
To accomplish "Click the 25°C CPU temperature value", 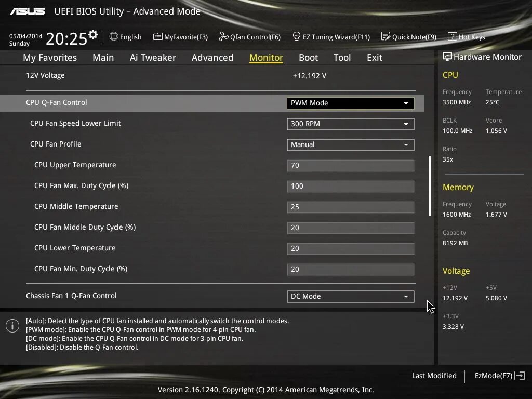I will click(493, 102).
